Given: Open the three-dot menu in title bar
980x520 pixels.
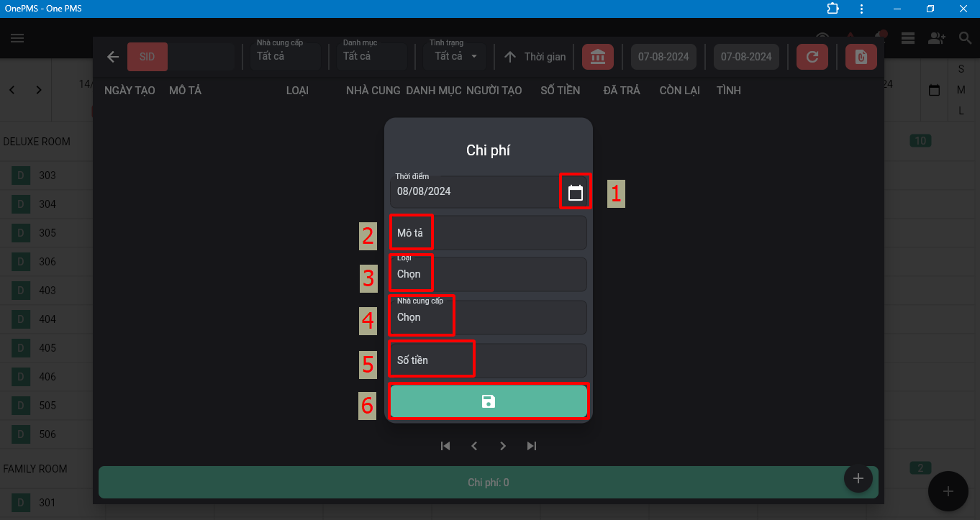Looking at the screenshot, I should click(862, 9).
